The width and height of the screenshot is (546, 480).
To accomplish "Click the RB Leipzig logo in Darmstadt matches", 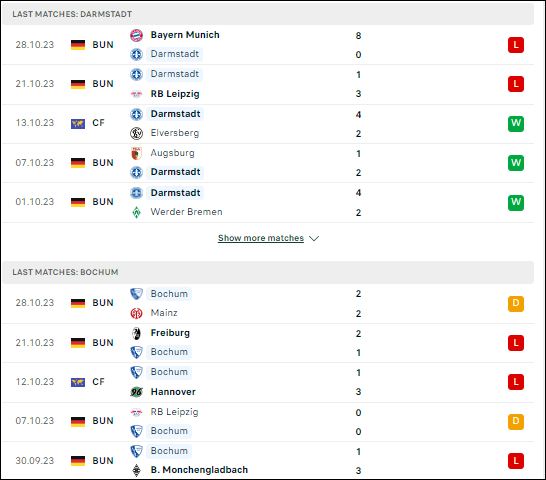I will pyautogui.click(x=136, y=94).
